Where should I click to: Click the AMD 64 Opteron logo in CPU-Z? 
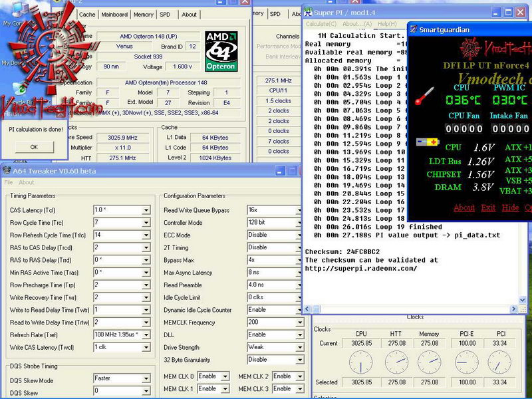(x=221, y=51)
